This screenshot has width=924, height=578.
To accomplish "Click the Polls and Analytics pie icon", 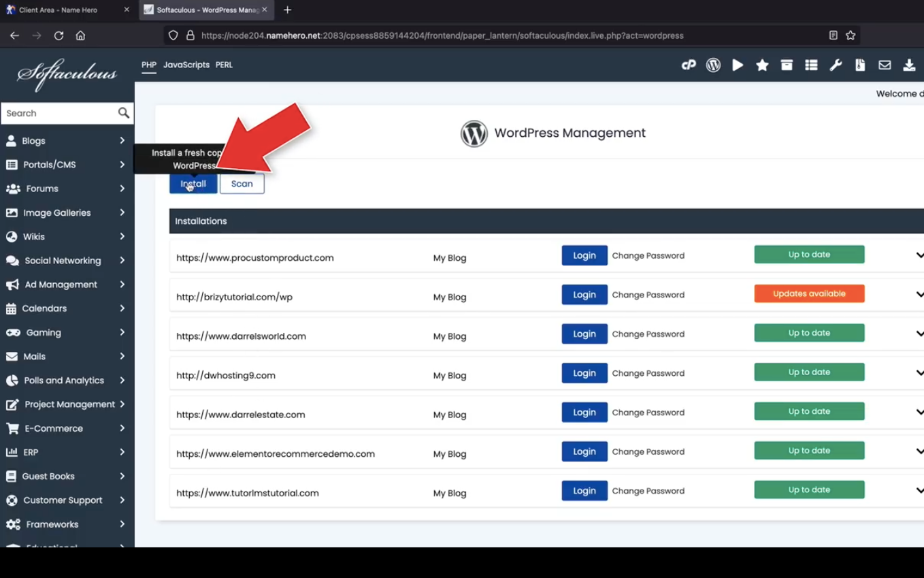I will point(12,381).
